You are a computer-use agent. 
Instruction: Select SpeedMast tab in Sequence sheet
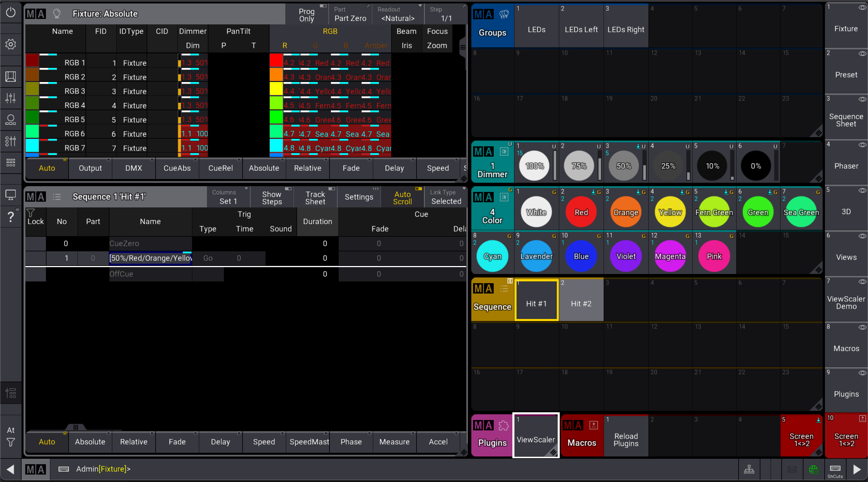click(x=308, y=442)
